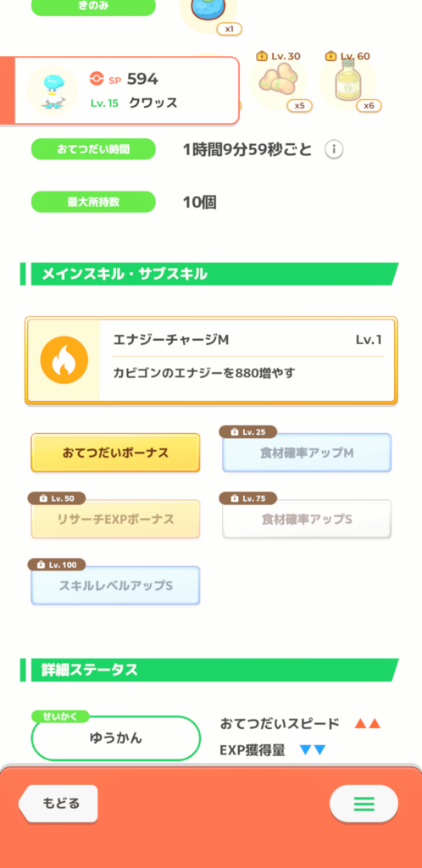
Task: Open the エナジーチャージM main skill card
Action: pyautogui.click(x=211, y=360)
